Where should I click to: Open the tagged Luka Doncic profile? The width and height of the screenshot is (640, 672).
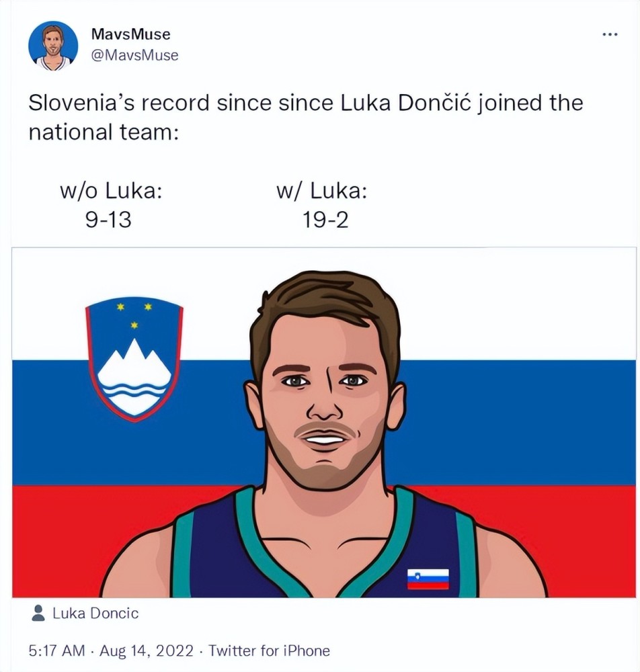tap(95, 614)
